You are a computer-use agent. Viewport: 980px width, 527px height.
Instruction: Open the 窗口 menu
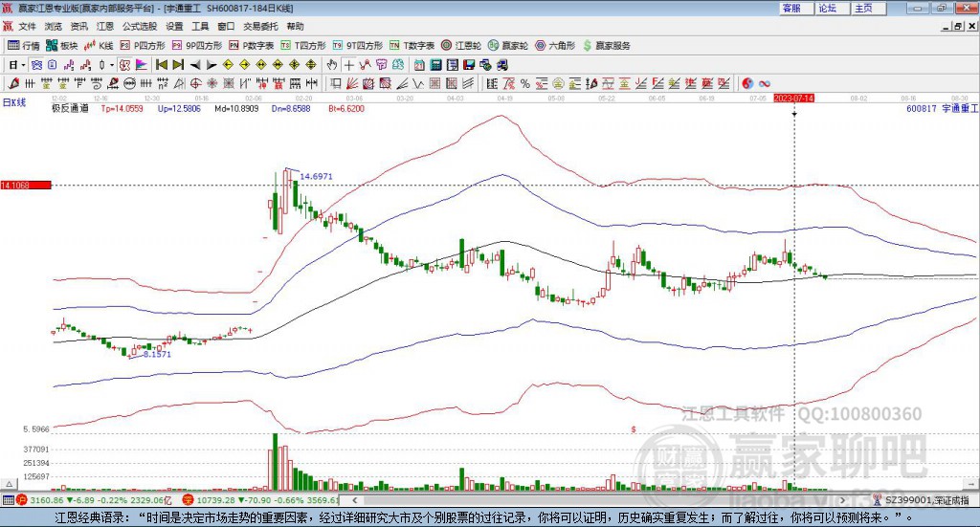(226, 26)
